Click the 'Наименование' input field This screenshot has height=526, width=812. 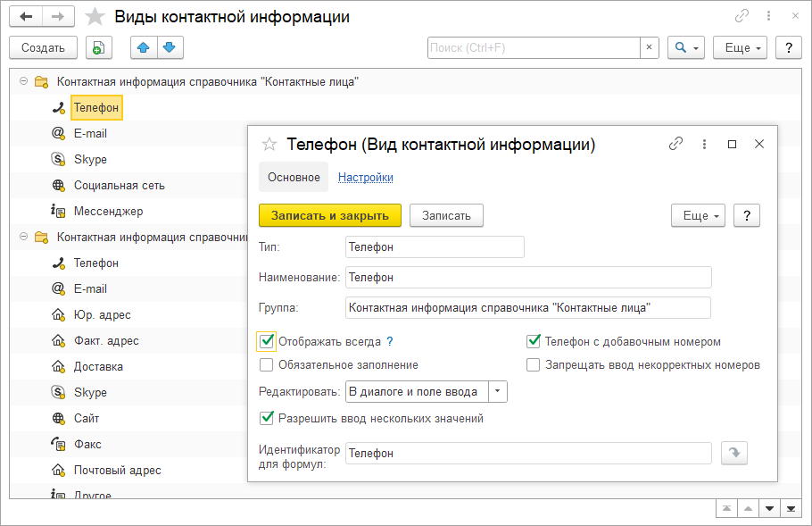[528, 278]
